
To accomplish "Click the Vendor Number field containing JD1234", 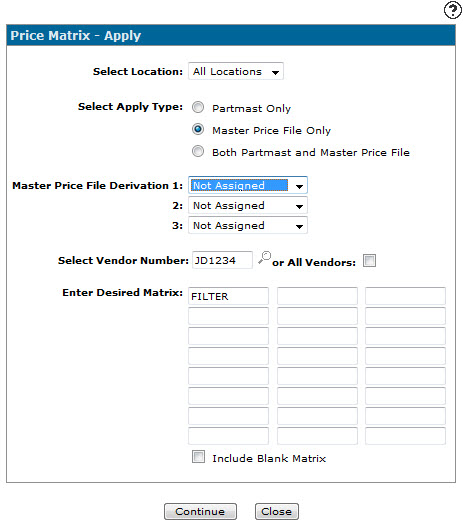I will [x=222, y=260].
